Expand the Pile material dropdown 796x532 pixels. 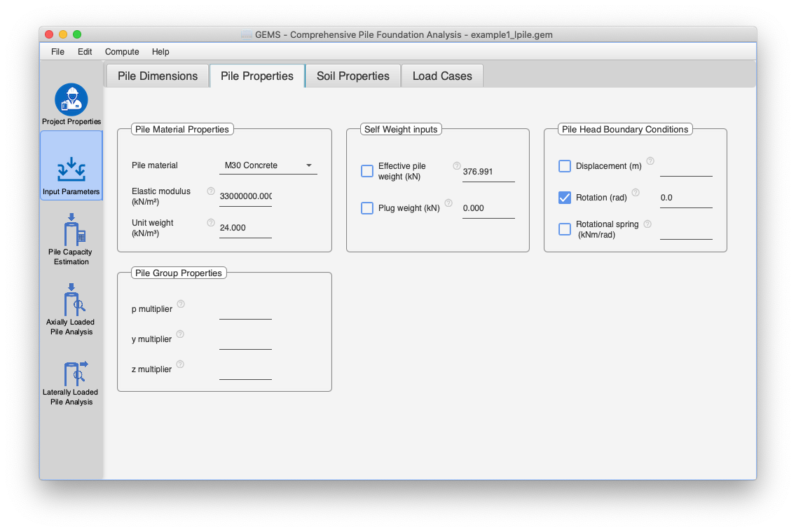[268, 165]
